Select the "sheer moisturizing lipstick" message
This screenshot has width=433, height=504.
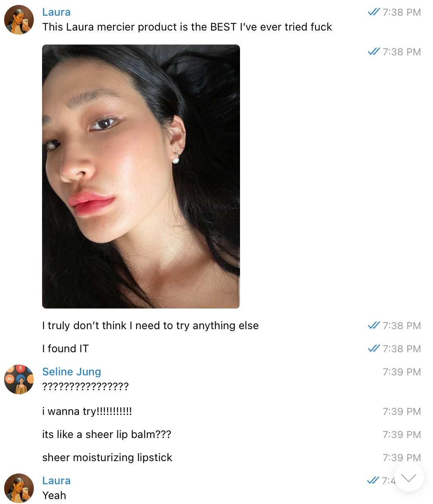click(107, 458)
